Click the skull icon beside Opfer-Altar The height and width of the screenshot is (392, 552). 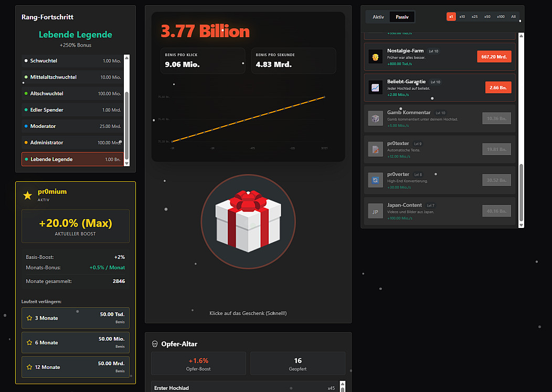pos(155,344)
